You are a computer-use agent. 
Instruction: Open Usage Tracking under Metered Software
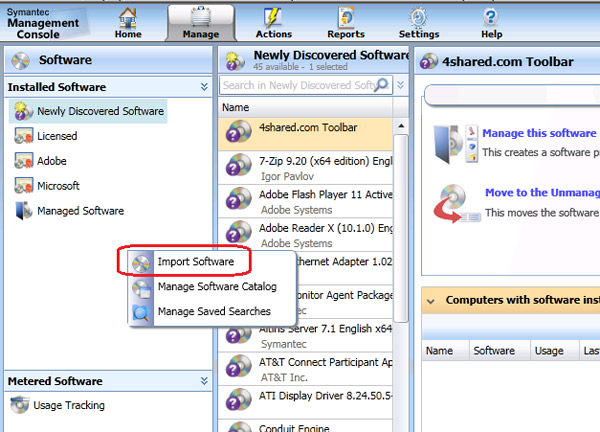click(x=69, y=405)
